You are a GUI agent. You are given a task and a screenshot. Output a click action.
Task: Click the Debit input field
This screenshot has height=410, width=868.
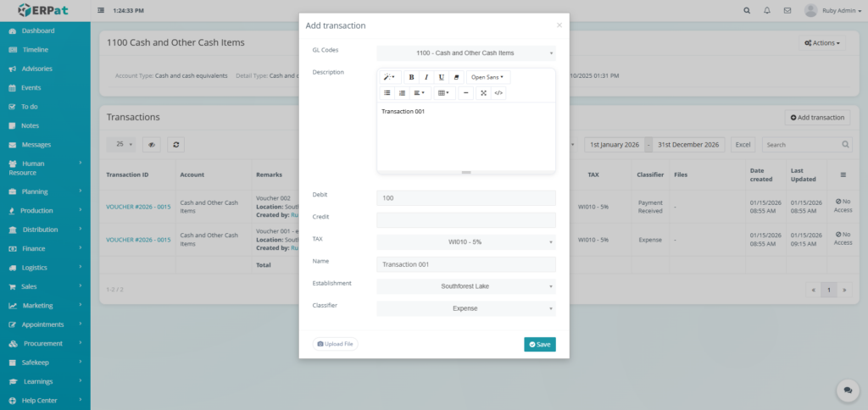[x=466, y=198]
